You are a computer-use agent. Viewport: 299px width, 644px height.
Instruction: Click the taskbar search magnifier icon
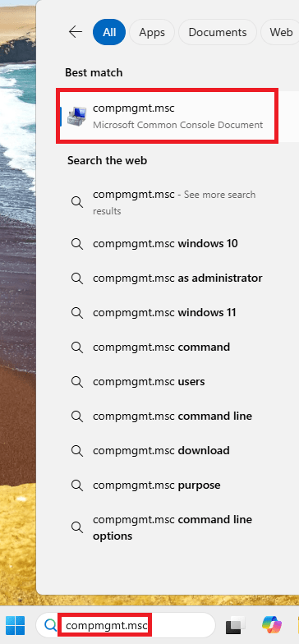(x=50, y=625)
